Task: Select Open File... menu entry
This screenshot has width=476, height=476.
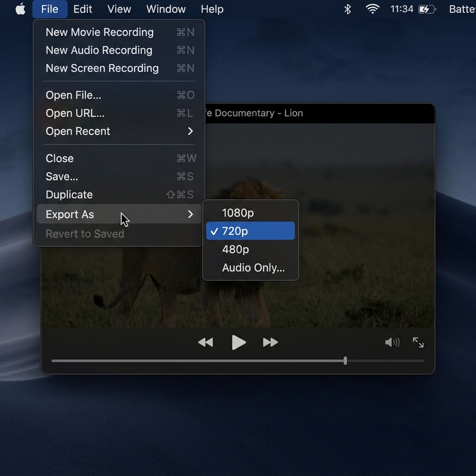Action: point(119,95)
